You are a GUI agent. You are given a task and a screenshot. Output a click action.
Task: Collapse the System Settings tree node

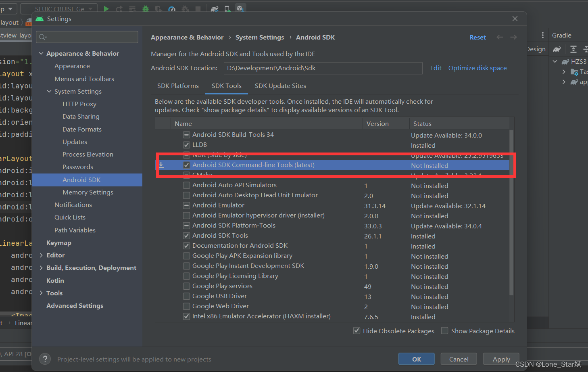point(49,91)
